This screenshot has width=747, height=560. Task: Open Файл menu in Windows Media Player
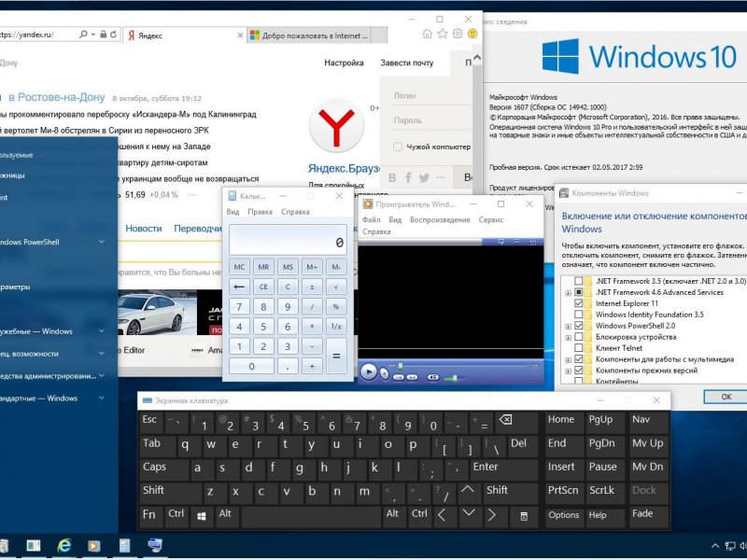[x=371, y=220]
